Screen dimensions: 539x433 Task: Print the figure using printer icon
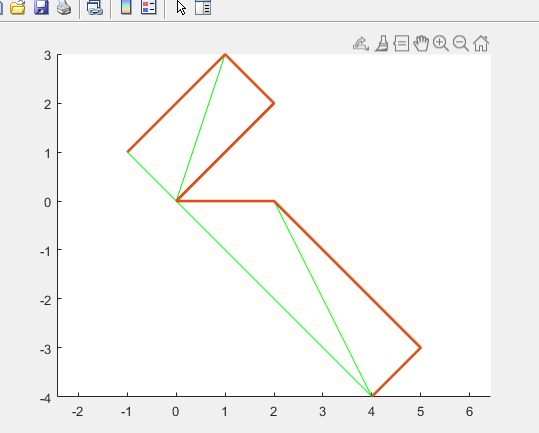click(x=64, y=7)
